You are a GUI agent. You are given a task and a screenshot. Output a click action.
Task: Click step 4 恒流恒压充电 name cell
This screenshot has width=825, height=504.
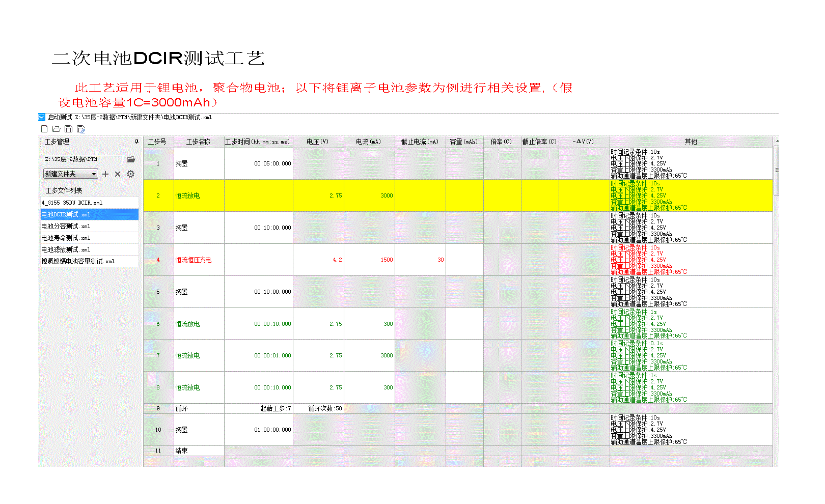click(x=199, y=260)
